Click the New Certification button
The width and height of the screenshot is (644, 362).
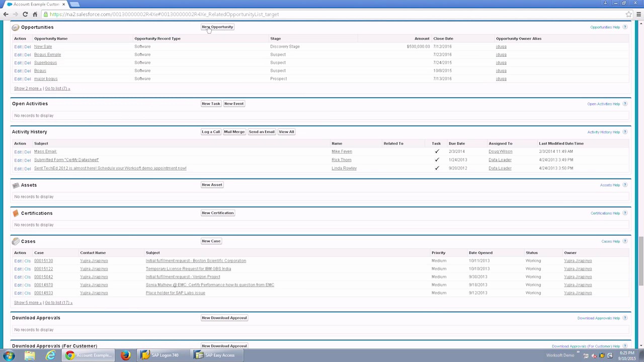coord(218,213)
